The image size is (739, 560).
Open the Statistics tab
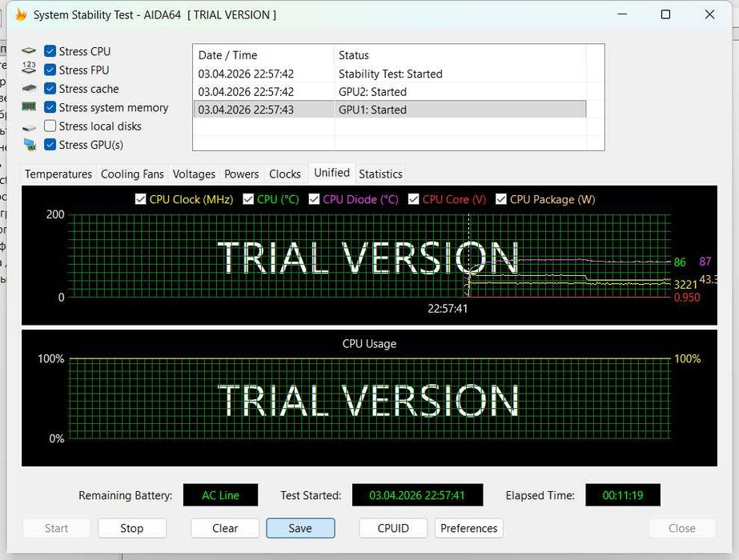click(x=380, y=174)
